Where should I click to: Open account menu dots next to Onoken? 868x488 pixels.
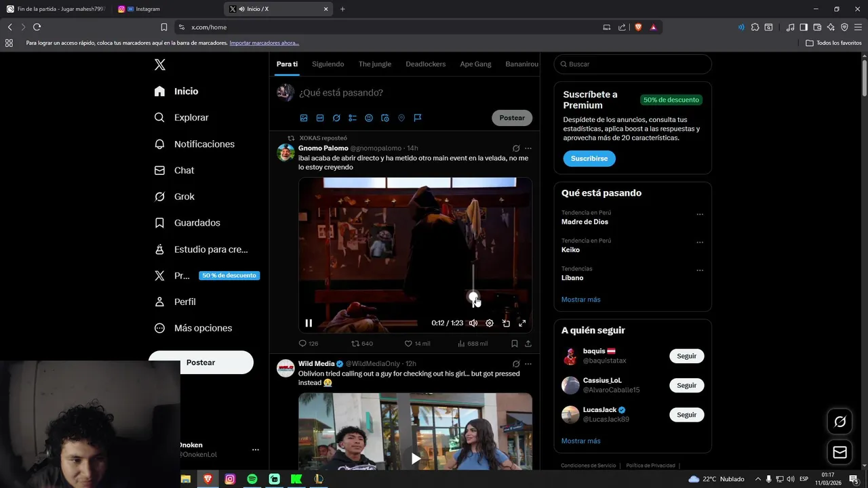(x=256, y=449)
